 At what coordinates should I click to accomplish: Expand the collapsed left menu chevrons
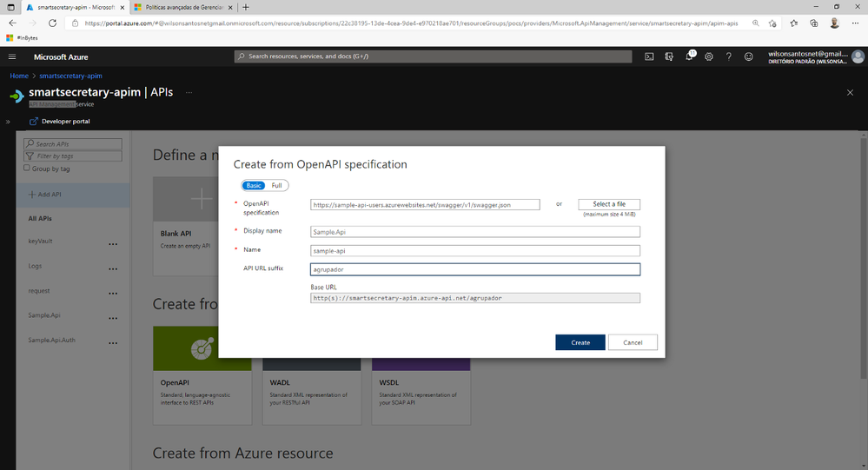coord(8,122)
